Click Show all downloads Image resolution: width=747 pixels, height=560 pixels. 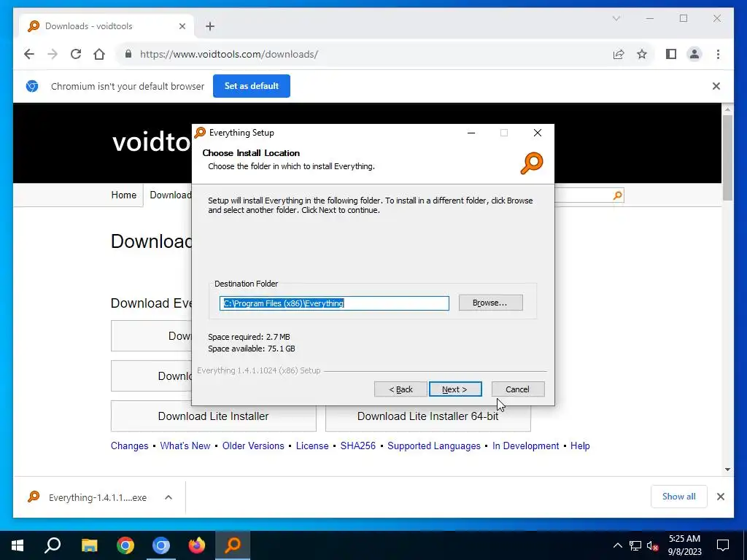click(679, 497)
